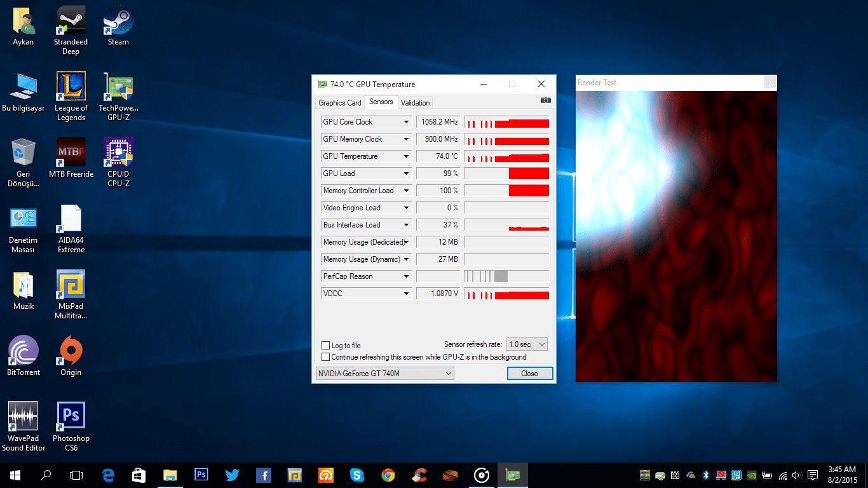Open the Windows Store taskbar icon

click(x=139, y=475)
